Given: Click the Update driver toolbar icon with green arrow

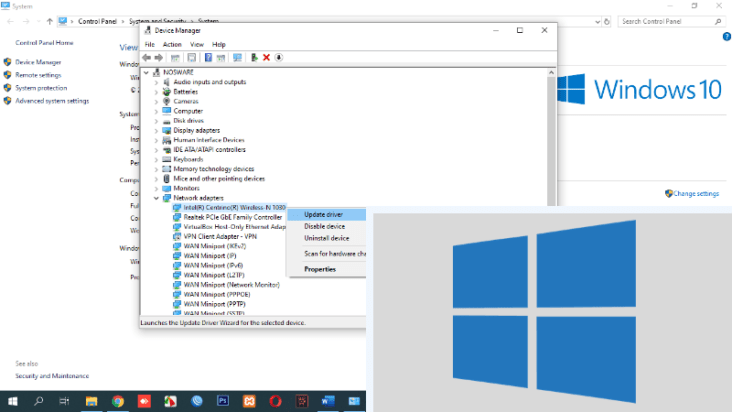Looking at the screenshot, I should (254, 57).
